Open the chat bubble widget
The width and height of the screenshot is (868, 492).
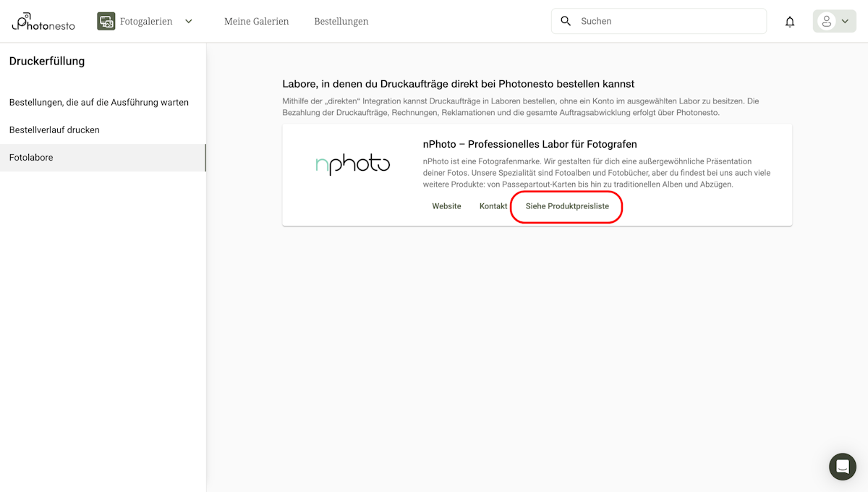click(x=842, y=467)
